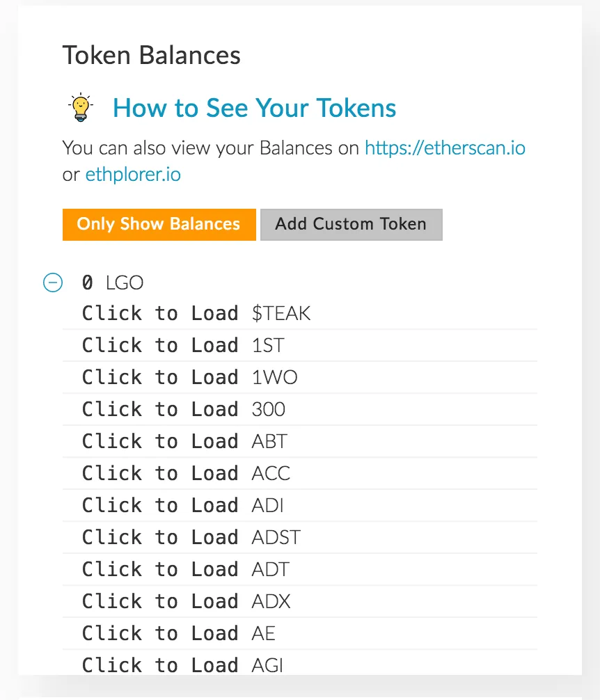Viewport: 600px width, 700px height.
Task: Click the lightbulb tip icon
Action: 81,108
